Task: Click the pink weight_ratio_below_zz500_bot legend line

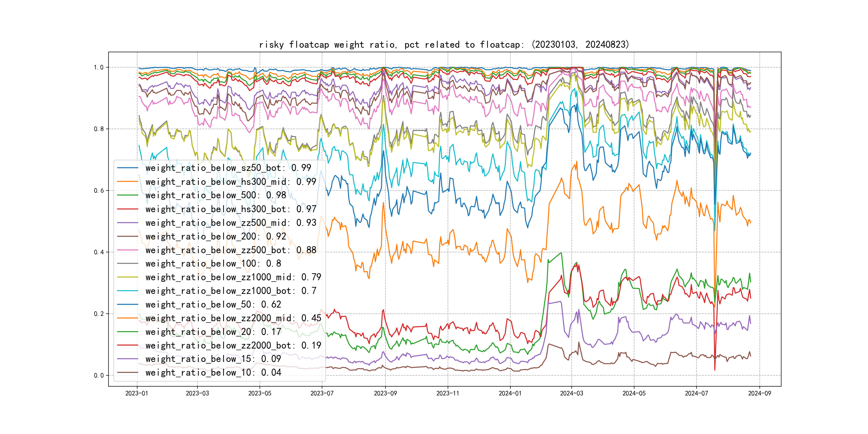Action: pos(128,250)
